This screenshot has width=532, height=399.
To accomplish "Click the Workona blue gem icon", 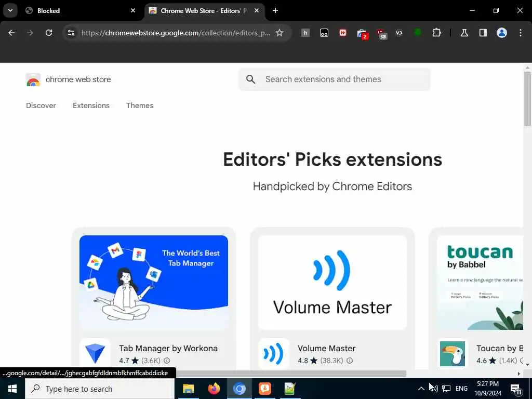I will click(x=95, y=354).
